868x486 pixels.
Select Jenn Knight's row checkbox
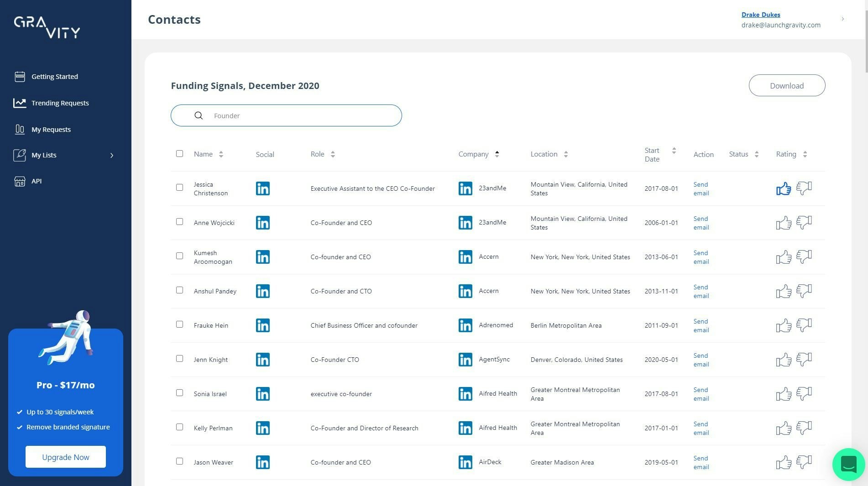pyautogui.click(x=179, y=359)
